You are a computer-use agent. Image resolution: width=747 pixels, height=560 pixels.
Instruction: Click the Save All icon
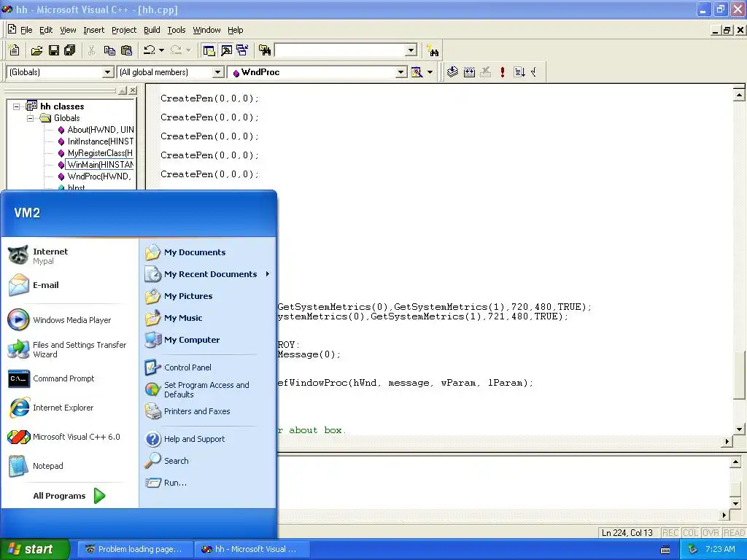click(x=69, y=50)
